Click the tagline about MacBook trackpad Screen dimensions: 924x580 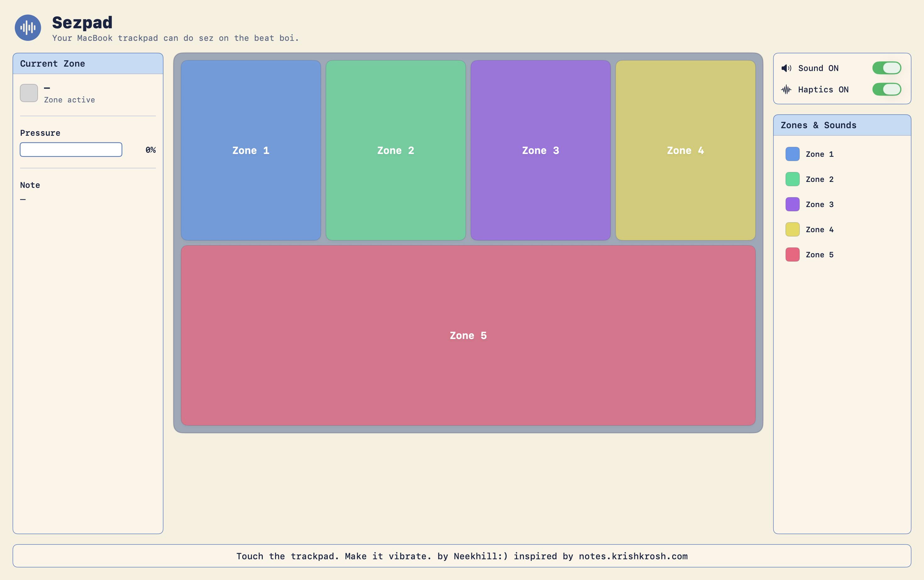[175, 38]
